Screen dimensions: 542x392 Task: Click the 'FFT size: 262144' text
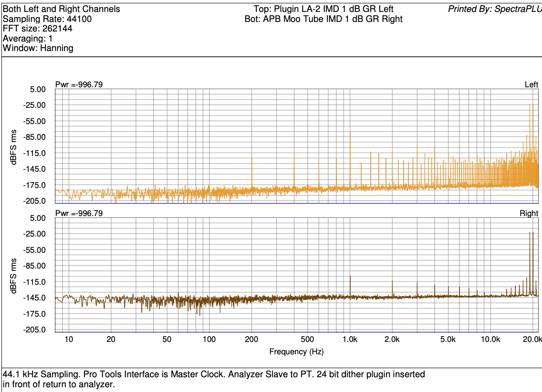[38, 29]
